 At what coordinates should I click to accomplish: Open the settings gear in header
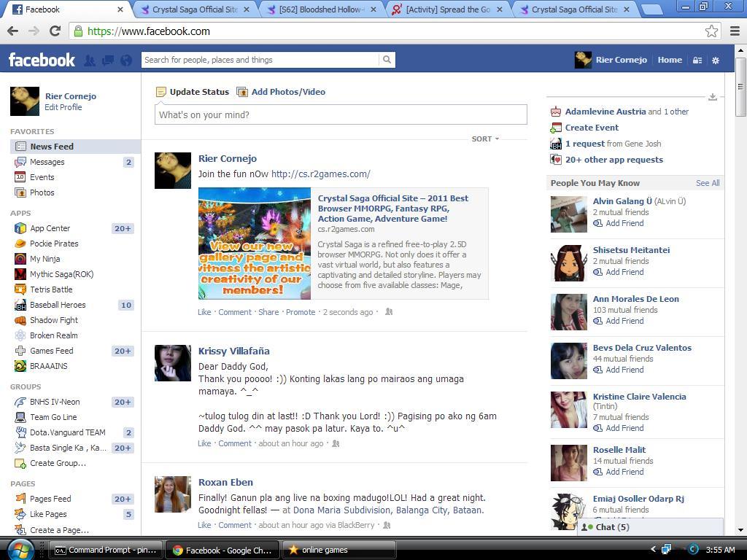click(x=716, y=61)
